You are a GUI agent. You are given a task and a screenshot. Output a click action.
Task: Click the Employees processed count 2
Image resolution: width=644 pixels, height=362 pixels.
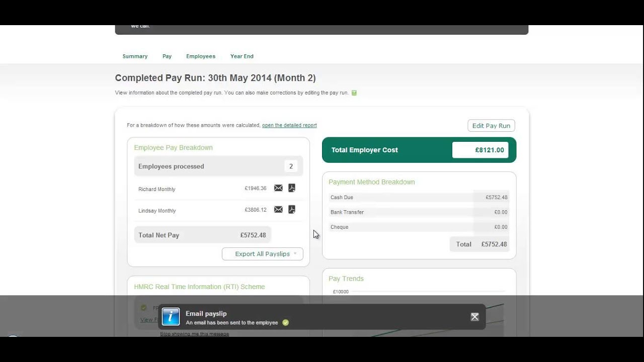pyautogui.click(x=291, y=166)
